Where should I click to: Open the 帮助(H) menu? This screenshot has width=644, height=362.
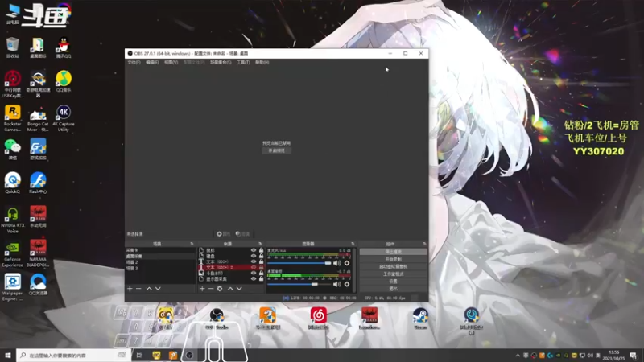pos(262,63)
